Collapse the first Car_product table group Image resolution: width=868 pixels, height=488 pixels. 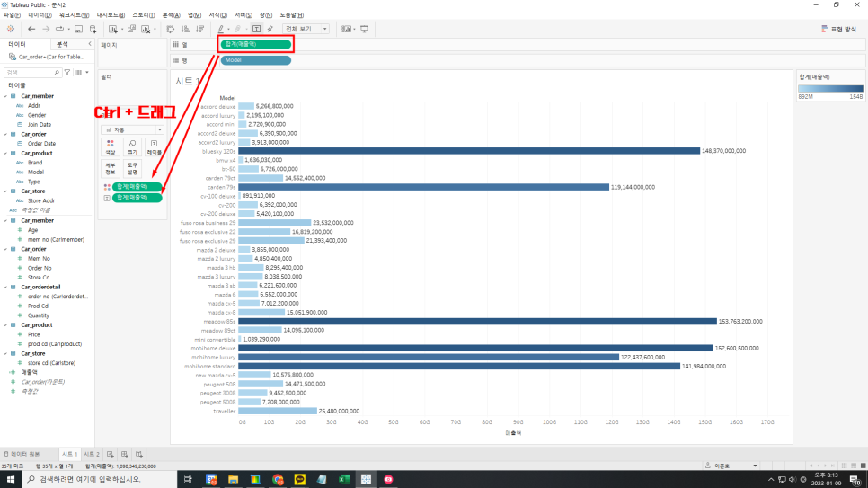pos(5,154)
